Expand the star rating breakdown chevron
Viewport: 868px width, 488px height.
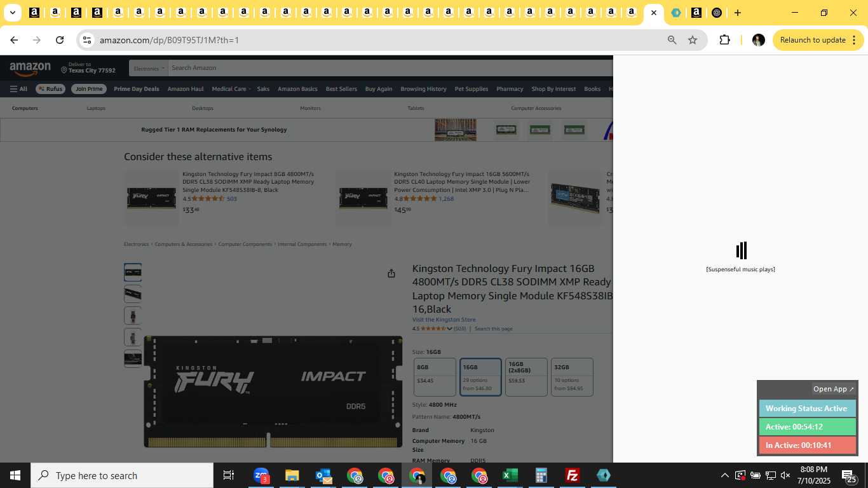point(449,329)
